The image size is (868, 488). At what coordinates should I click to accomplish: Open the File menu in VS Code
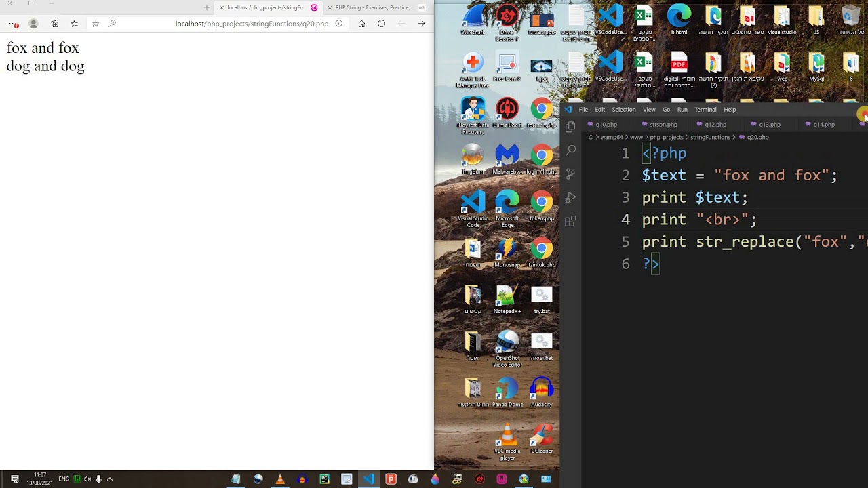point(583,110)
